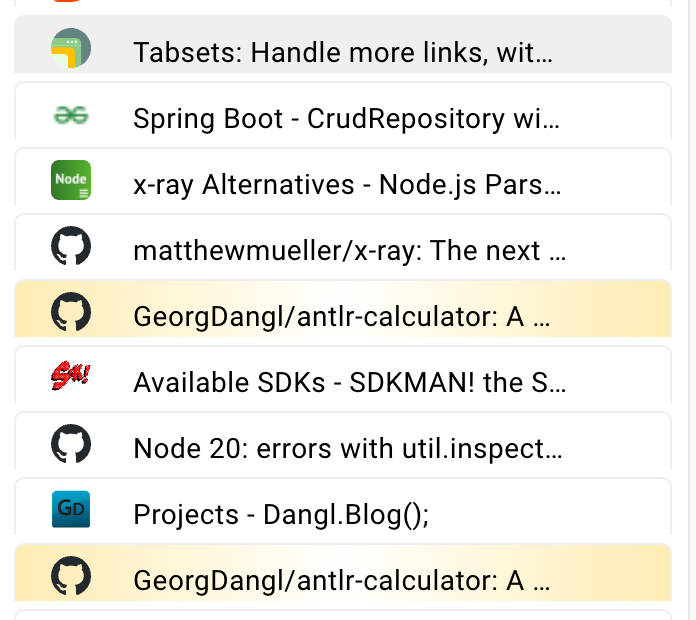Click the GitHub icon of the antlr-calculator entry above Available SDKs
Screen dimensions: 696x620
click(x=71, y=312)
